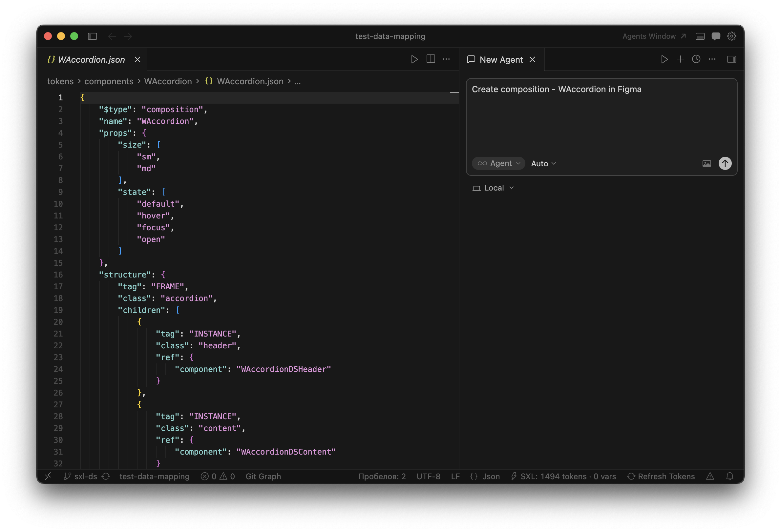The width and height of the screenshot is (781, 532).
Task: Change the LF end-of-line sequence
Action: pyautogui.click(x=455, y=476)
